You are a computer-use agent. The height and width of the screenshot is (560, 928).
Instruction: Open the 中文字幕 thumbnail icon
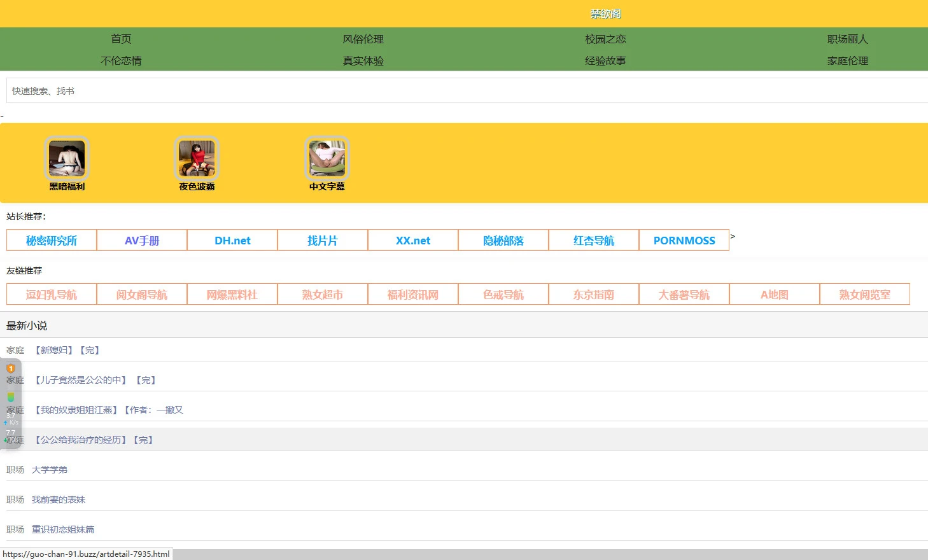coord(327,158)
